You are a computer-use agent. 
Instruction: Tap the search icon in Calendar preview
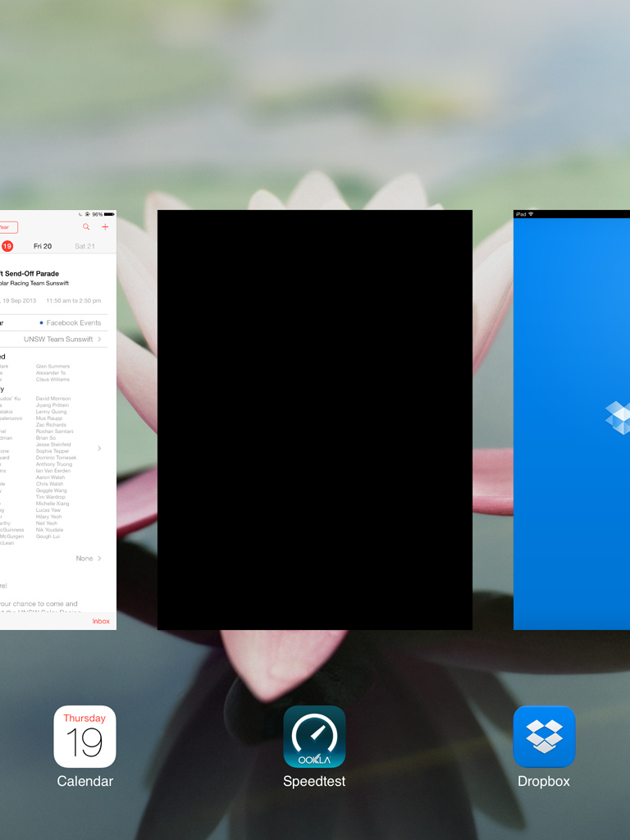point(85,227)
